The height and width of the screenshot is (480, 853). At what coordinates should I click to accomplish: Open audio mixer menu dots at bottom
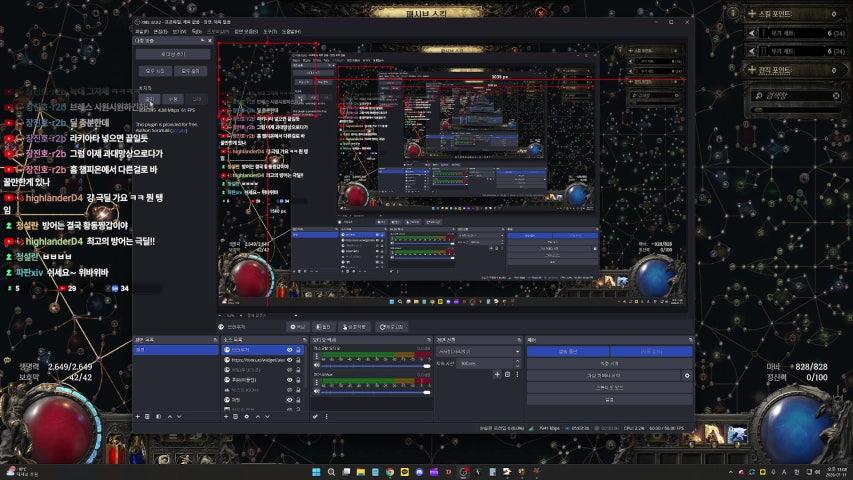pos(326,416)
